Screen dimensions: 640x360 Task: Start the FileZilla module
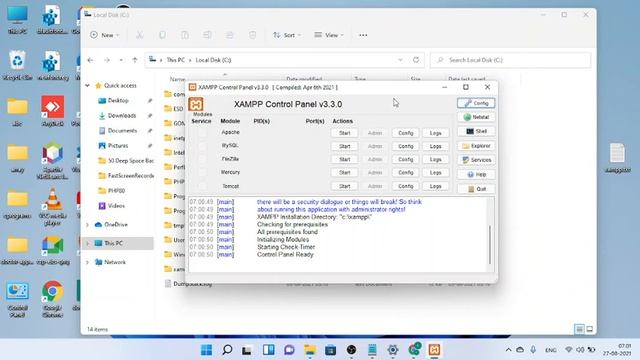coord(344,159)
